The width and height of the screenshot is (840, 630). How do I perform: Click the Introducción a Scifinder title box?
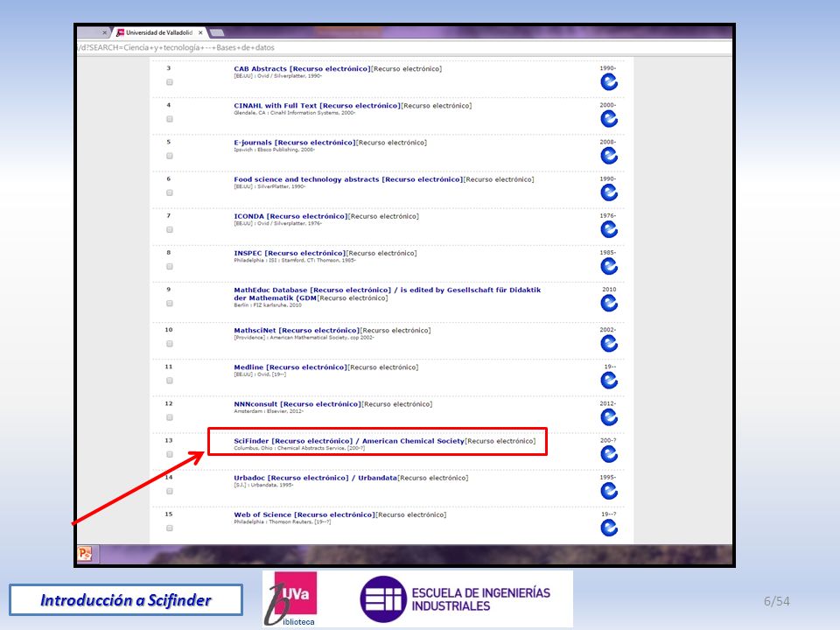coord(126,600)
